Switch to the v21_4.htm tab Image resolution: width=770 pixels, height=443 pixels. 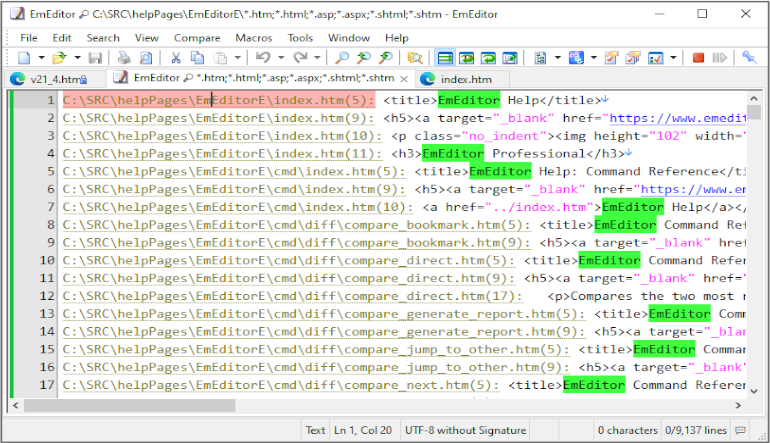[x=55, y=79]
